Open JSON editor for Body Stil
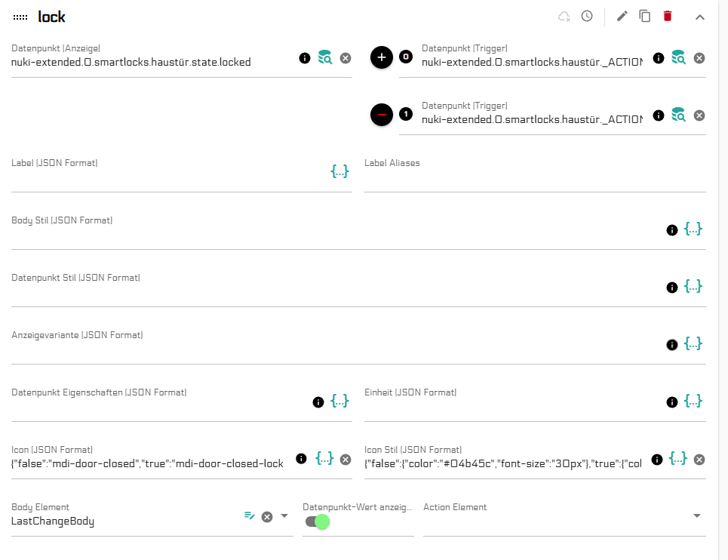This screenshot has height=560, width=728. [x=693, y=229]
